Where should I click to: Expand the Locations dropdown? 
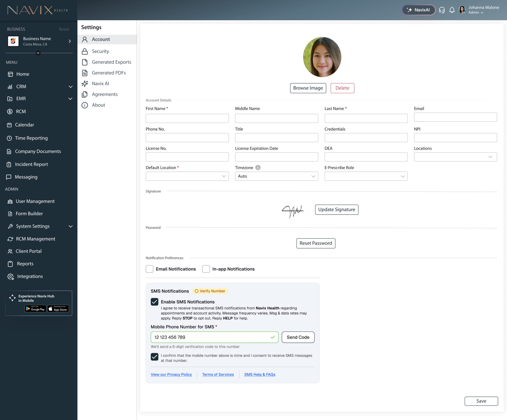(455, 157)
